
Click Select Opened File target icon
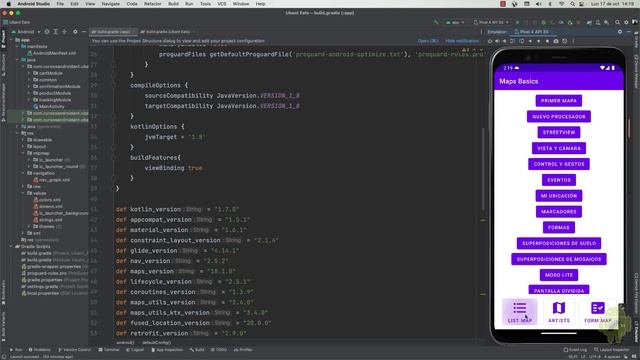(x=47, y=31)
